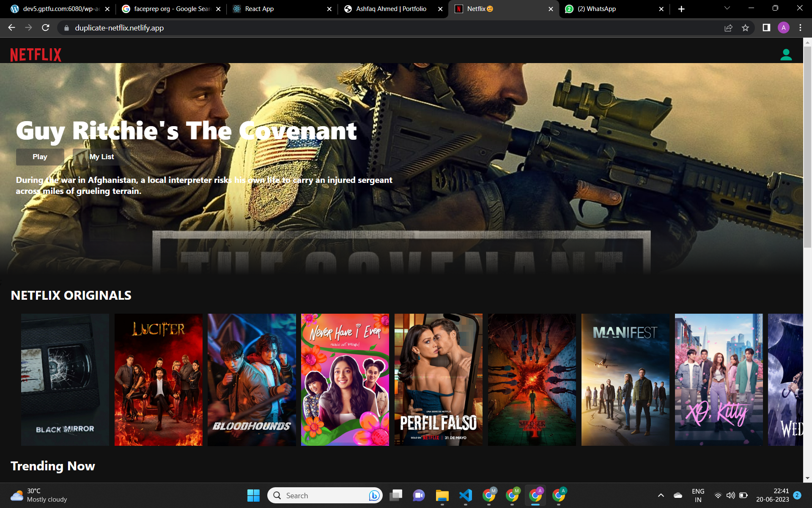
Task: Bookmark this tab with the star
Action: tap(745, 28)
